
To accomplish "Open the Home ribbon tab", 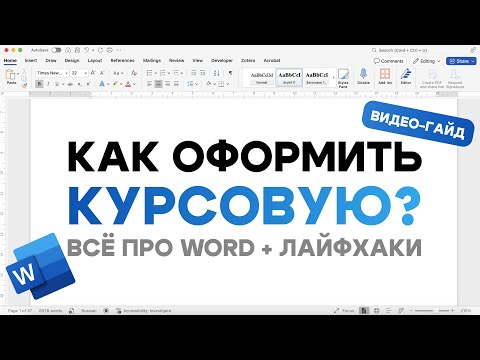I will [x=10, y=61].
